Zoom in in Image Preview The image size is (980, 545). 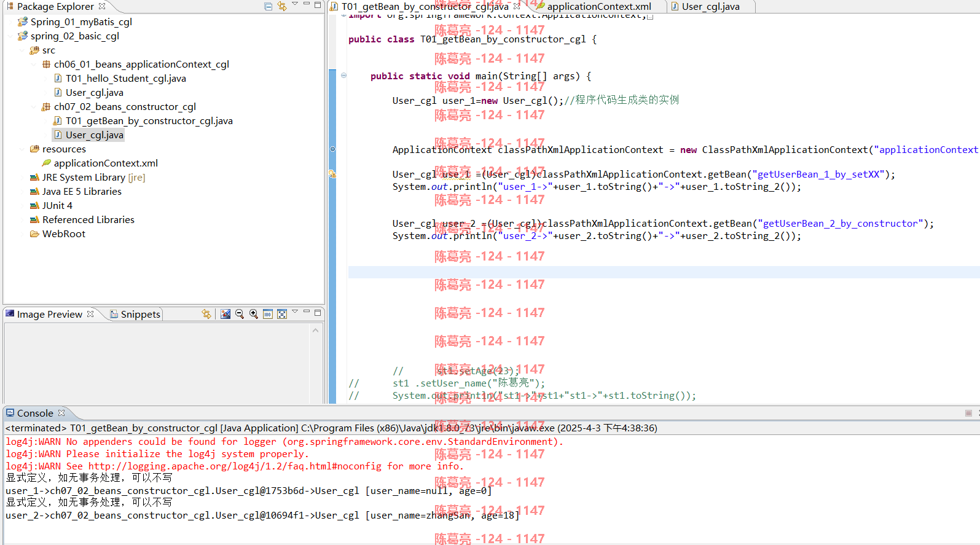tap(254, 314)
